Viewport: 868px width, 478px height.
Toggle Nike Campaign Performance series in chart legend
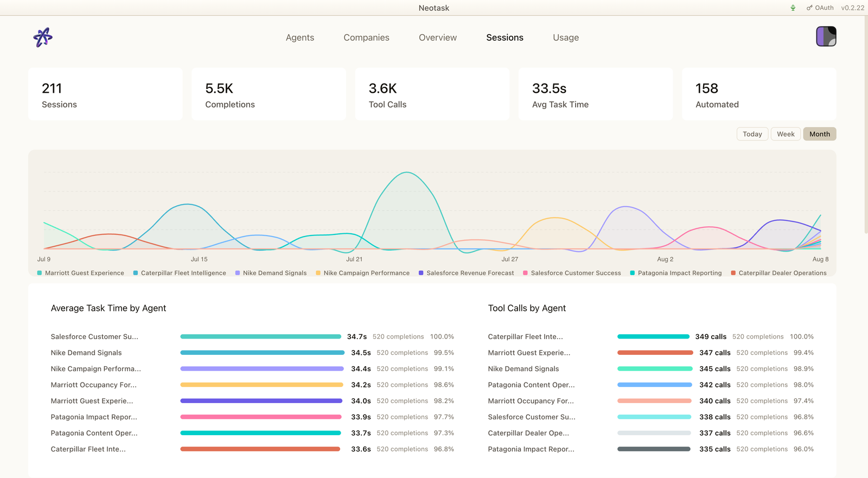(x=362, y=273)
